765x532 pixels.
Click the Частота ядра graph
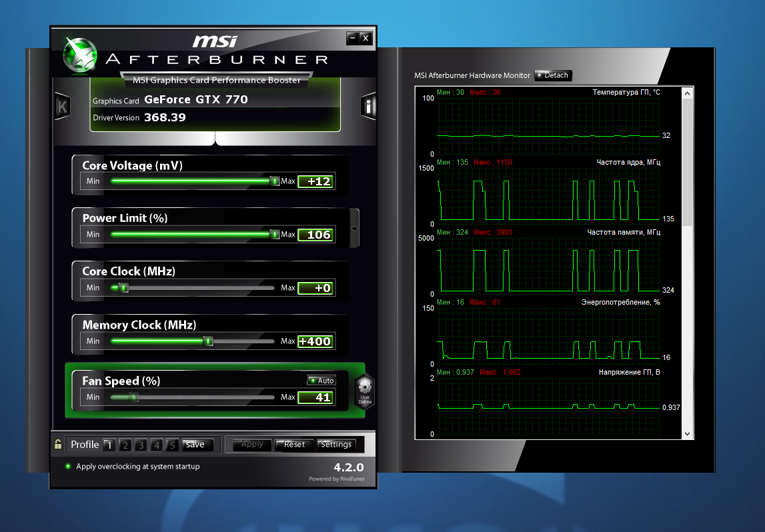548,197
